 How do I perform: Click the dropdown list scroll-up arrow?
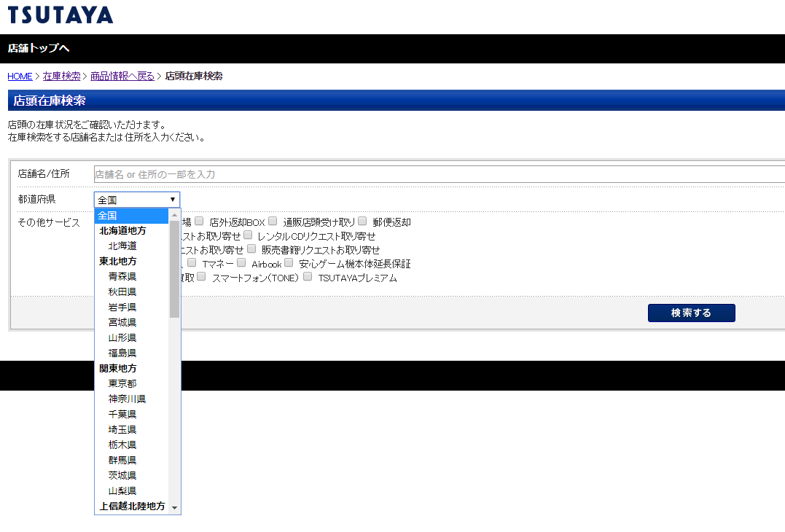[x=174, y=216]
